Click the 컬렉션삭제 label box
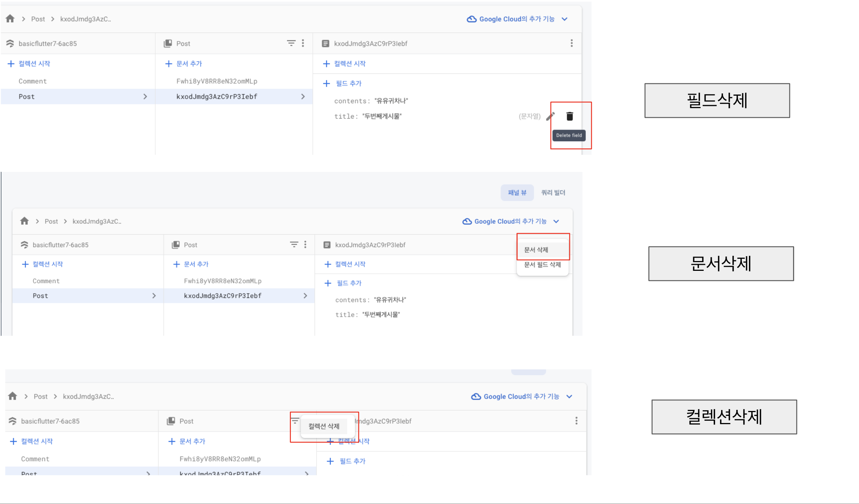859x504 pixels. click(x=724, y=417)
